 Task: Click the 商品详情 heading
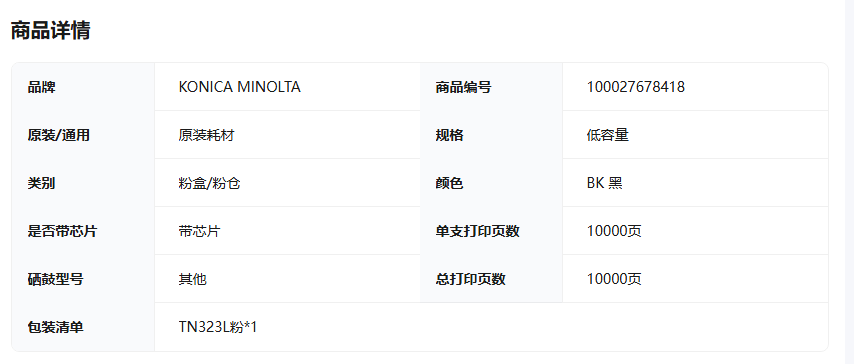tap(50, 31)
